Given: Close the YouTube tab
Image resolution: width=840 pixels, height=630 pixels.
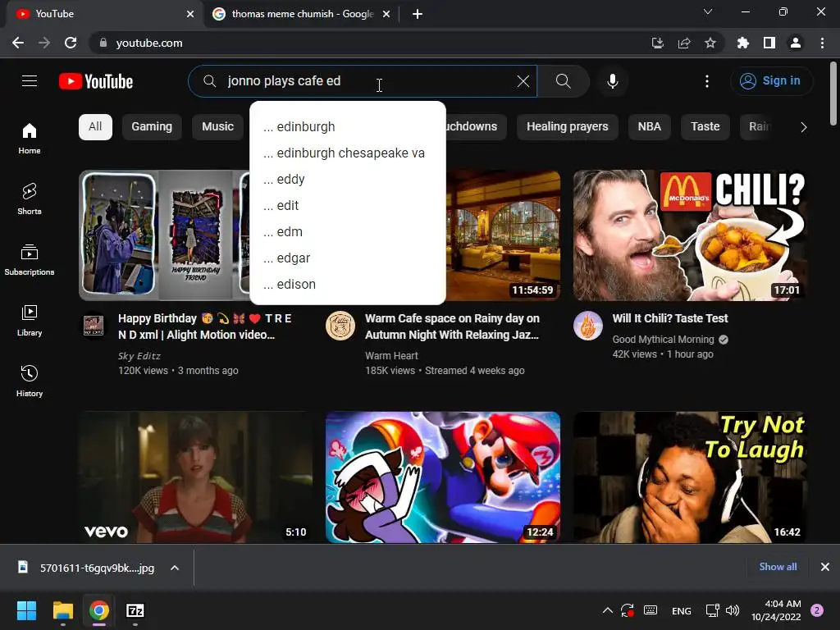Looking at the screenshot, I should pyautogui.click(x=190, y=14).
